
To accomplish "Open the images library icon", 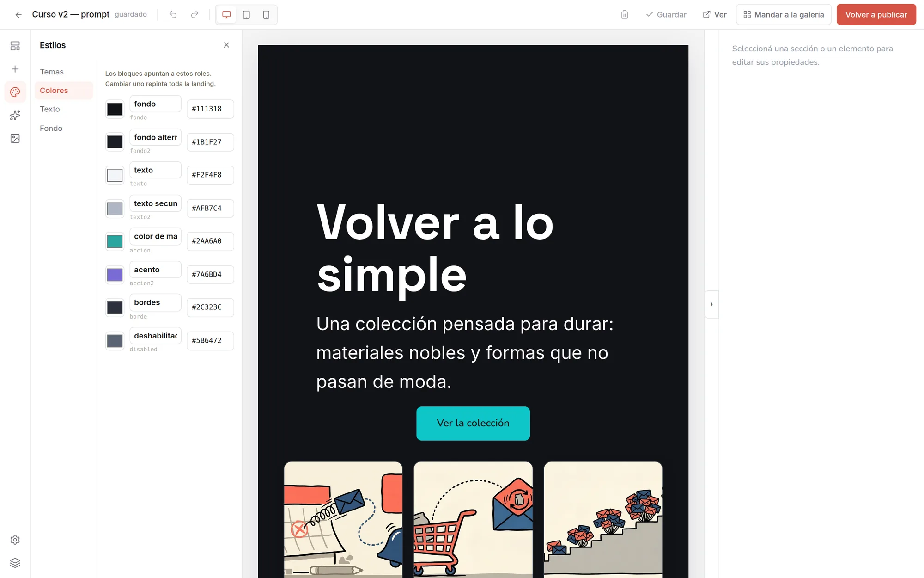I will (15, 138).
